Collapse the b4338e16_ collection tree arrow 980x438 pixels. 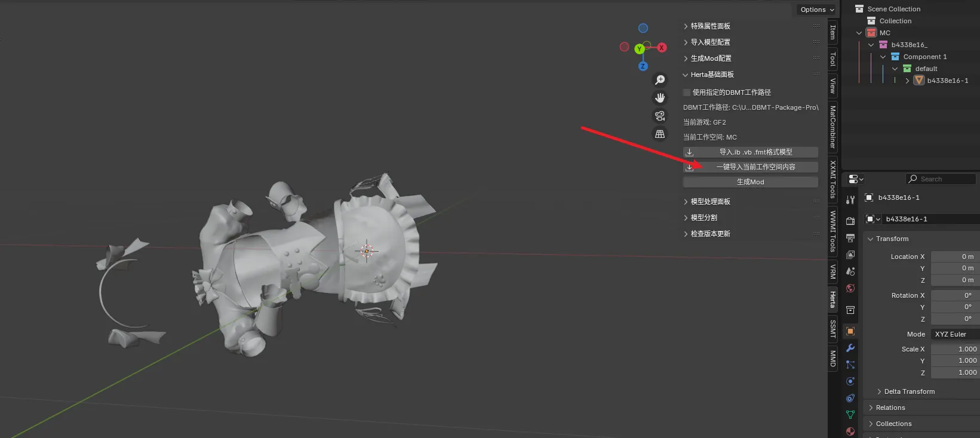(871, 45)
